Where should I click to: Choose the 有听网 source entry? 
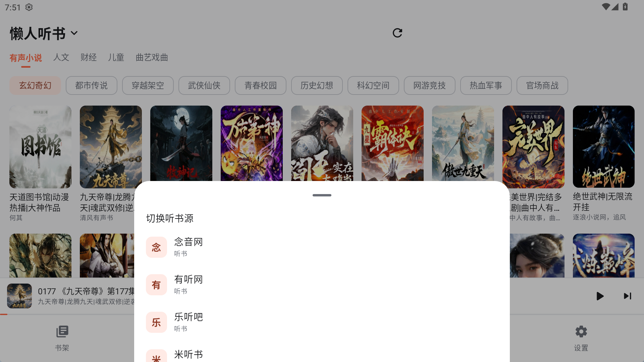pos(322,285)
